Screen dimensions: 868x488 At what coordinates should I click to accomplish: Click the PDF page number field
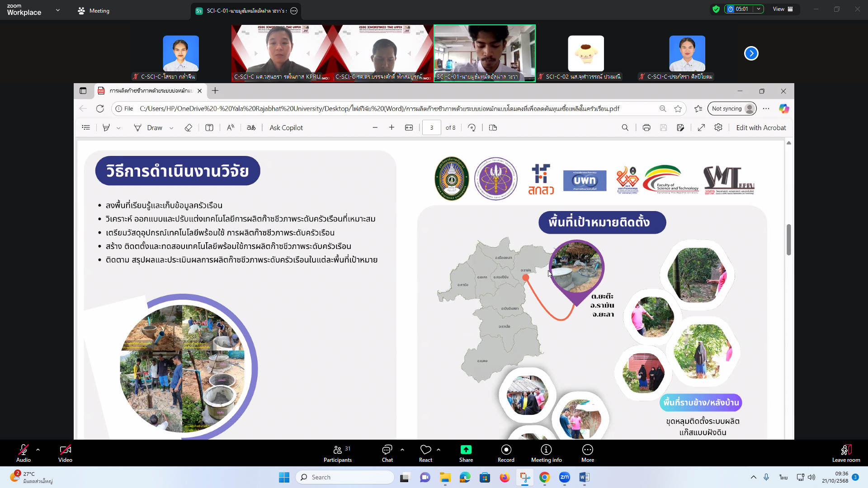[431, 128]
